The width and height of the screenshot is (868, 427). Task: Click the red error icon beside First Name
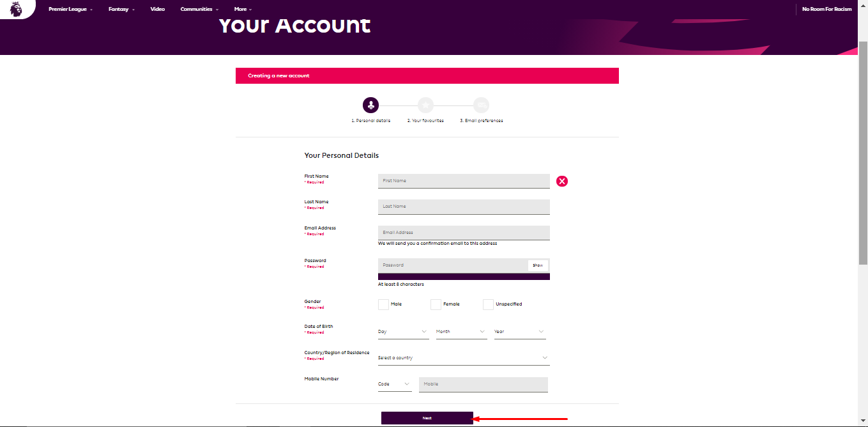[x=562, y=181]
